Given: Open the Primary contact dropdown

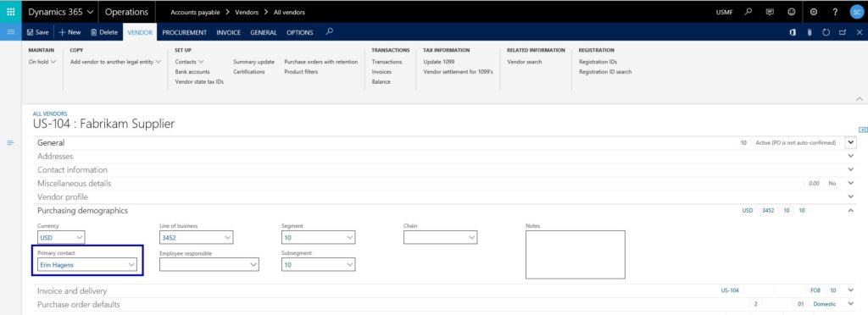Looking at the screenshot, I should tap(87, 265).
